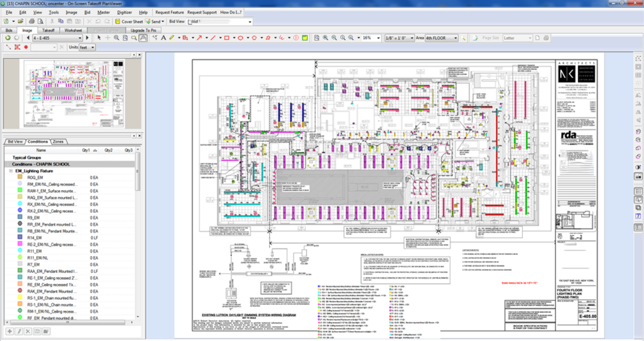Switch to the Zones tab
Screen dimensions: 644x341
[x=58, y=142]
